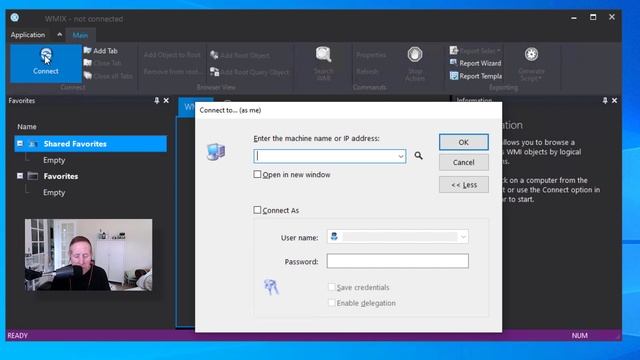Click the << Less button

(x=464, y=185)
